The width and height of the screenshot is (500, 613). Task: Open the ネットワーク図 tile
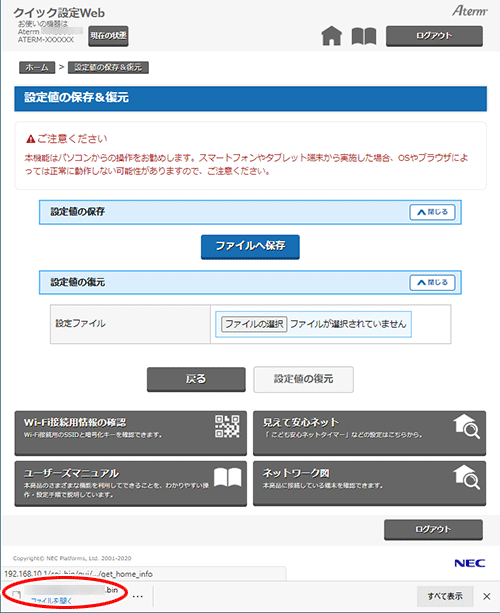tap(369, 484)
